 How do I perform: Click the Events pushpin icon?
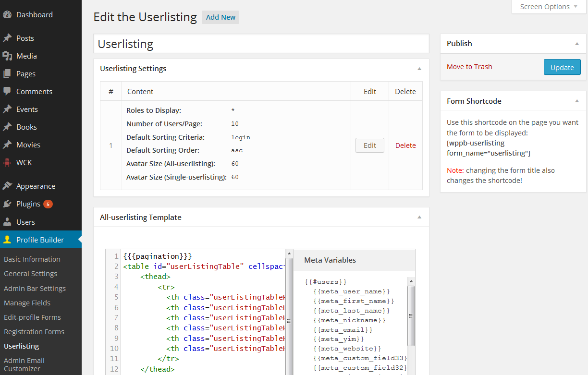pos(7,109)
